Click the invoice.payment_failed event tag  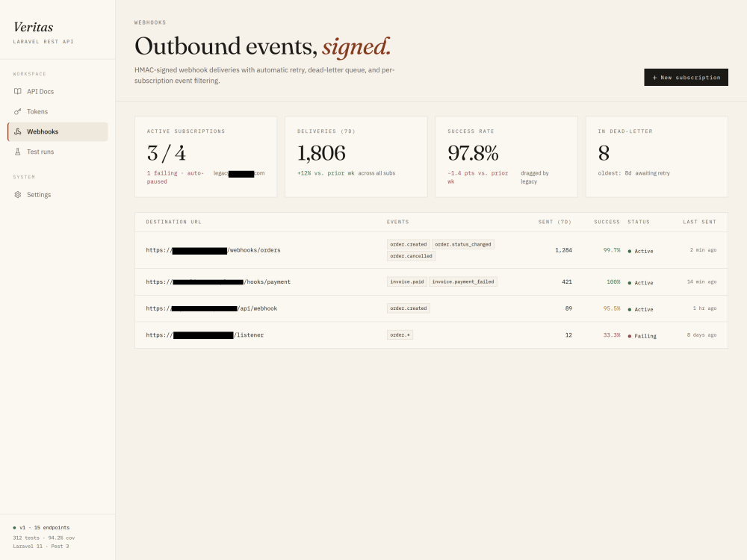[x=462, y=282]
